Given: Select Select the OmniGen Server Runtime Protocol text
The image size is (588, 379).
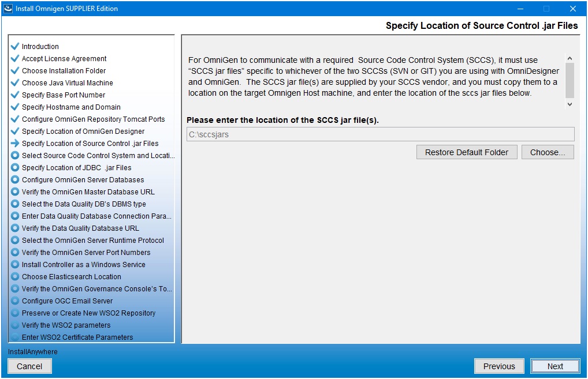Looking at the screenshot, I should tap(93, 240).
